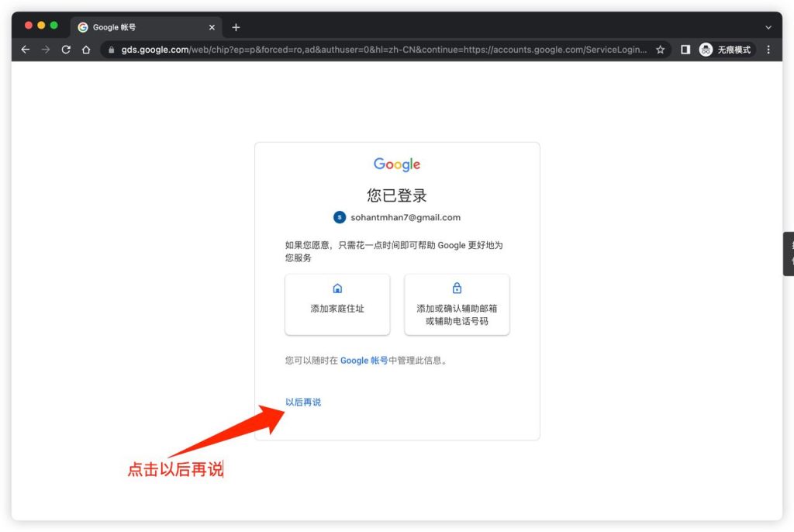Click the sohantmhan7 account avatar
794x532 pixels.
(x=340, y=217)
